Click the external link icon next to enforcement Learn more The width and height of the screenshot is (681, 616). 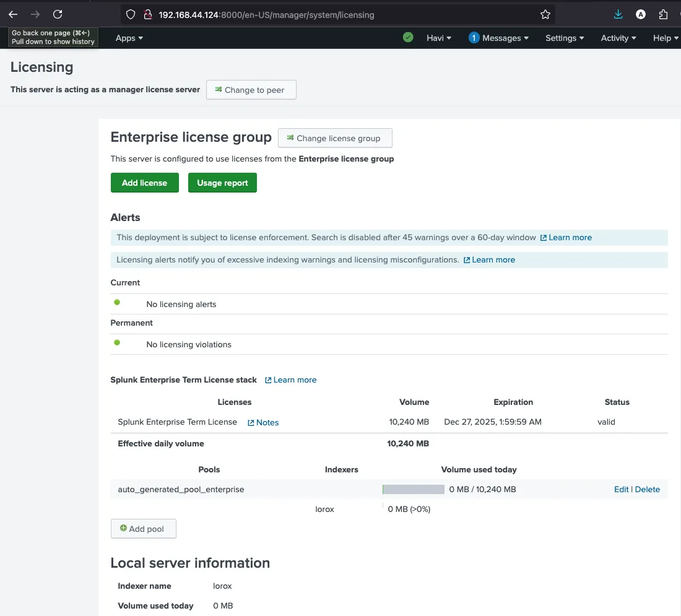[543, 237]
